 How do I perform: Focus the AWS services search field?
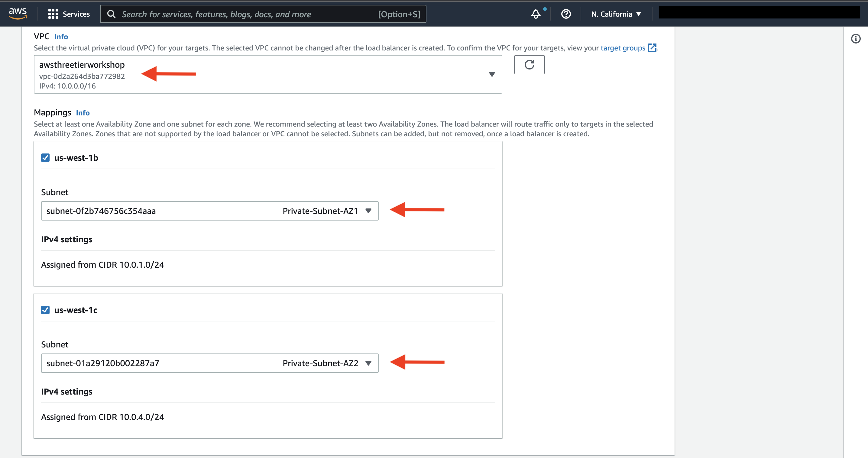pos(263,14)
